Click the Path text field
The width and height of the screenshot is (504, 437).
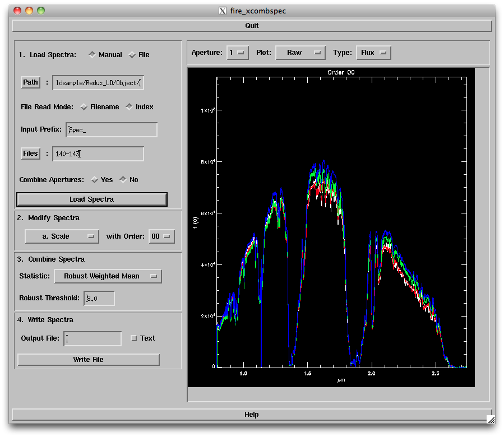click(98, 83)
